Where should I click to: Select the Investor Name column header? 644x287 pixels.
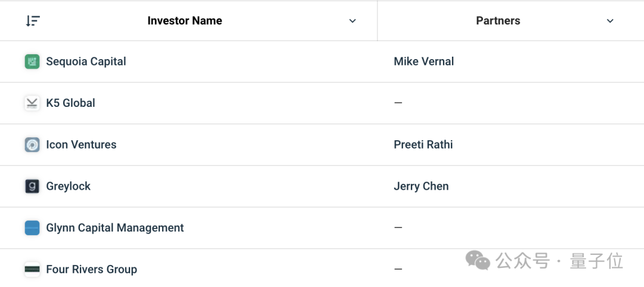pos(185,21)
